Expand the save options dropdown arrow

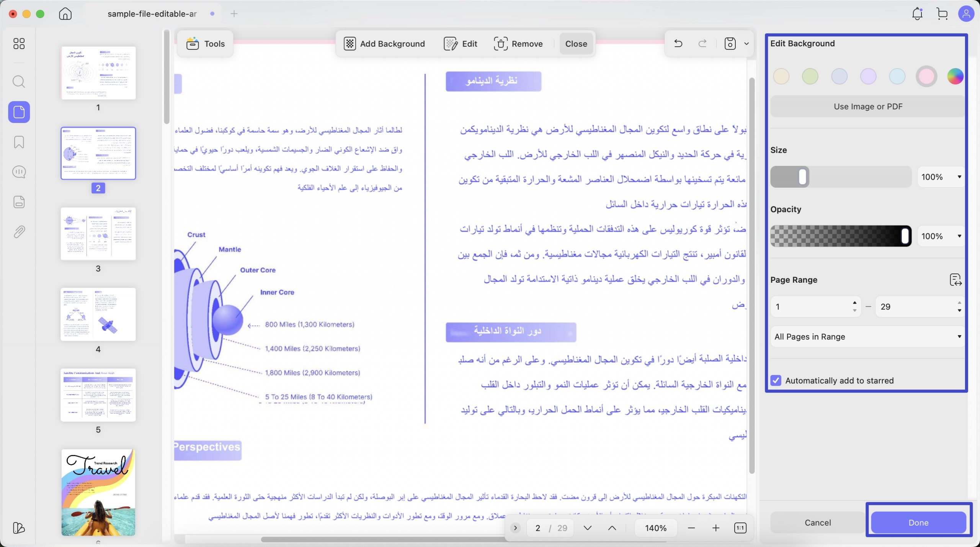coord(746,44)
